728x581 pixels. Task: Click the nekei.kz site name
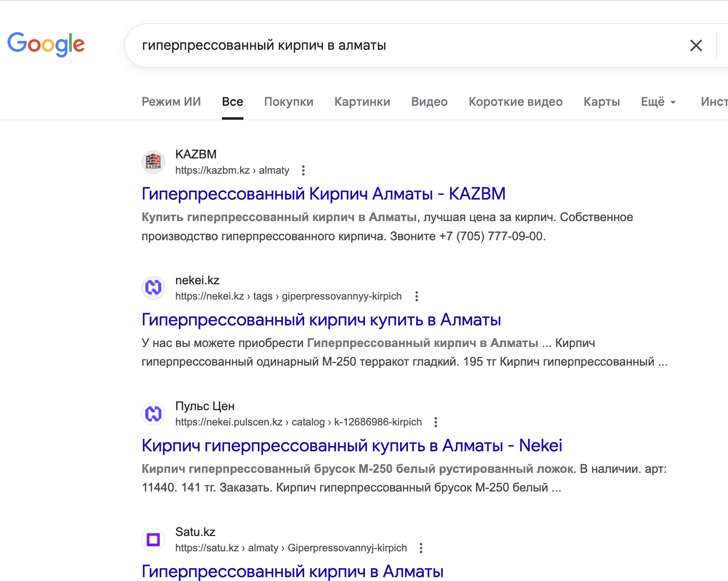click(x=198, y=280)
